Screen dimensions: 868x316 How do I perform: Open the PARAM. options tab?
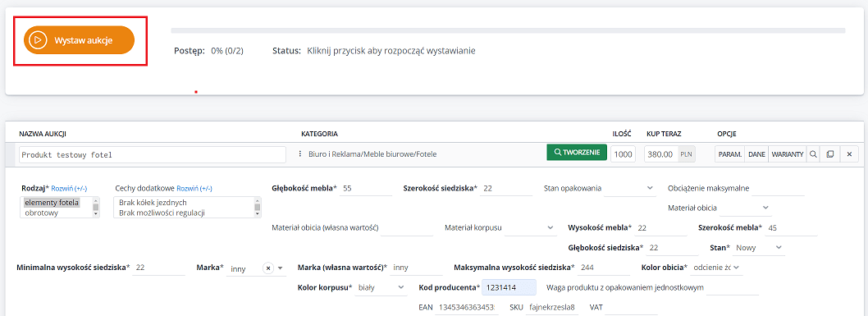729,154
